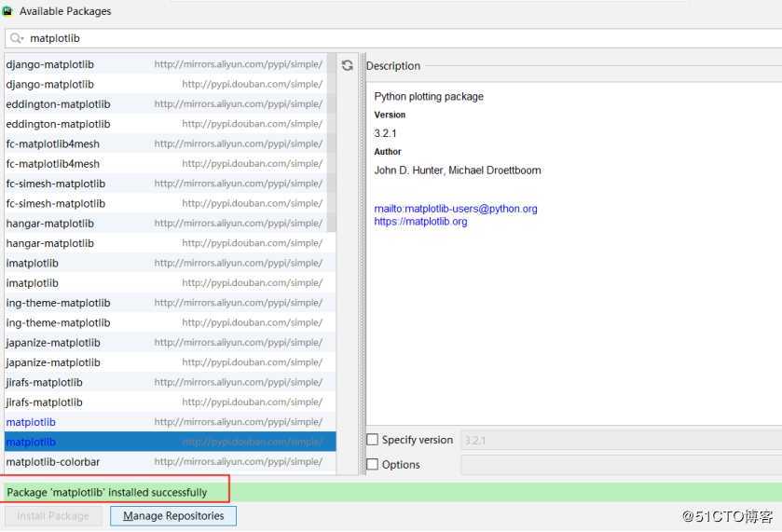The height and width of the screenshot is (532, 782).
Task: Enable the Options checkbox
Action: tap(373, 465)
